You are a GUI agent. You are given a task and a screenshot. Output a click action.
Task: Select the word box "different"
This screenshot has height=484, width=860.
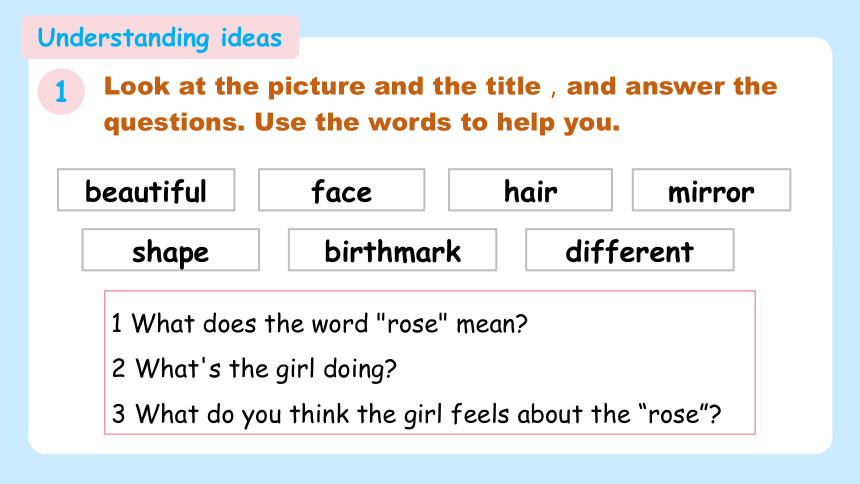pyautogui.click(x=630, y=250)
